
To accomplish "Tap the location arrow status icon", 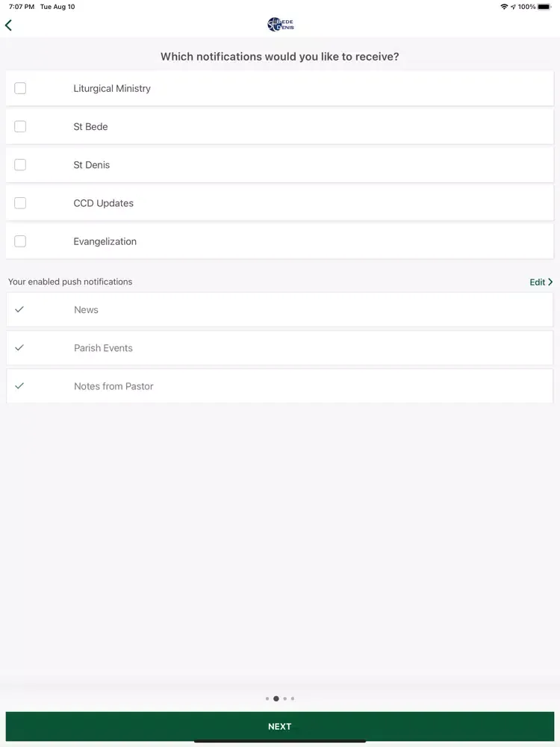I will 513,7.
